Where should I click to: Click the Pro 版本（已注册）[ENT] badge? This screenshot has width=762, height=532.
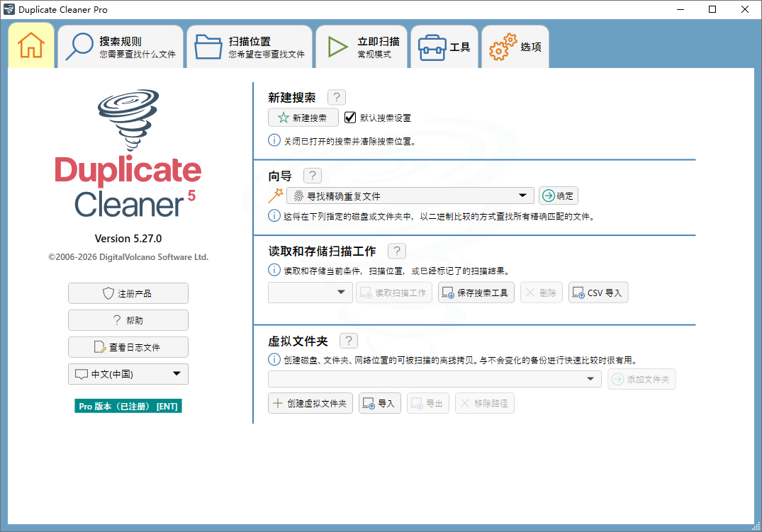pos(128,406)
